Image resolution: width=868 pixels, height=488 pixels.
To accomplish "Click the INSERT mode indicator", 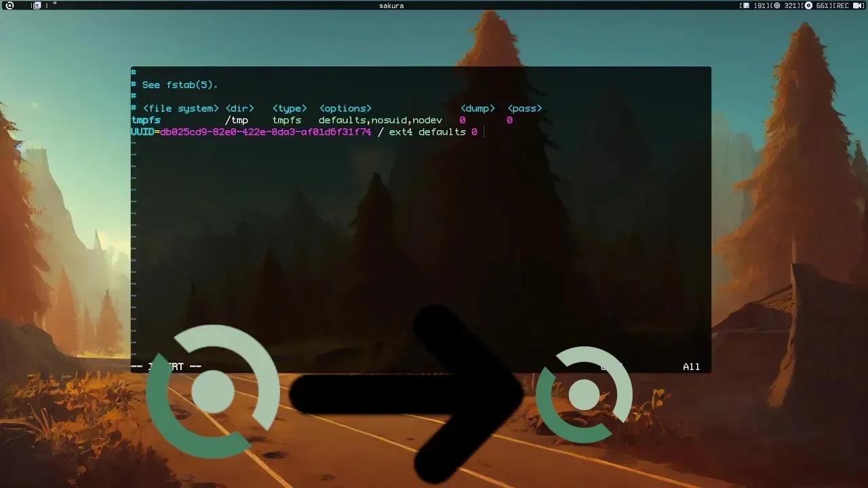I will 165,366.
